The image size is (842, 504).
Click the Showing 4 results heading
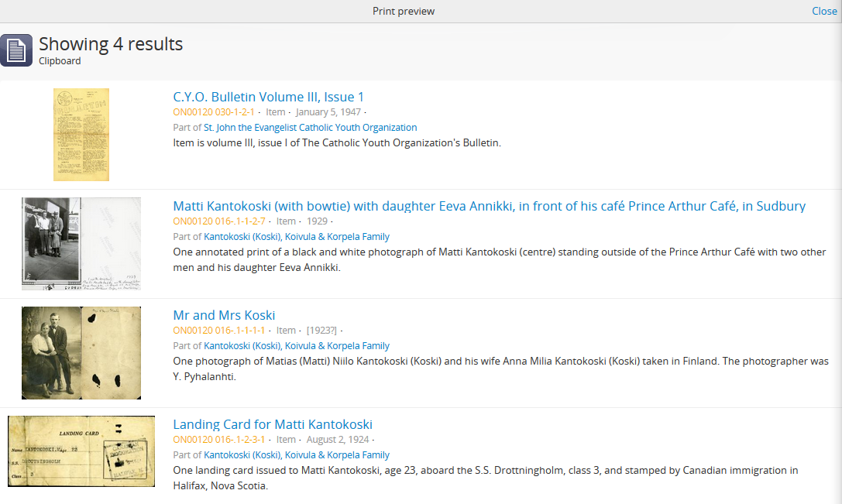click(x=111, y=44)
